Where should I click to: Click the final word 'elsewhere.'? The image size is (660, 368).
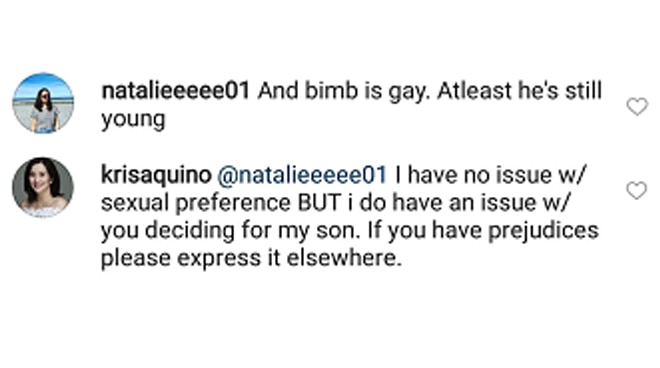pos(344,258)
